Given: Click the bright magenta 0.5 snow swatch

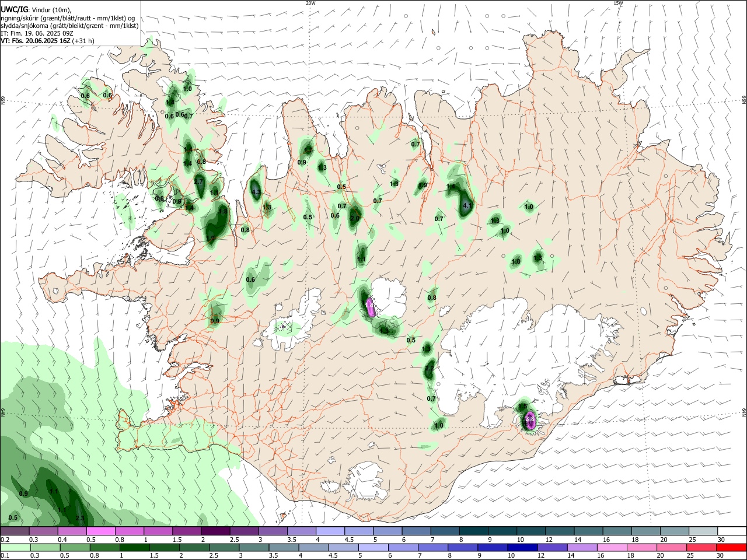Looking at the screenshot, I should pos(100,531).
